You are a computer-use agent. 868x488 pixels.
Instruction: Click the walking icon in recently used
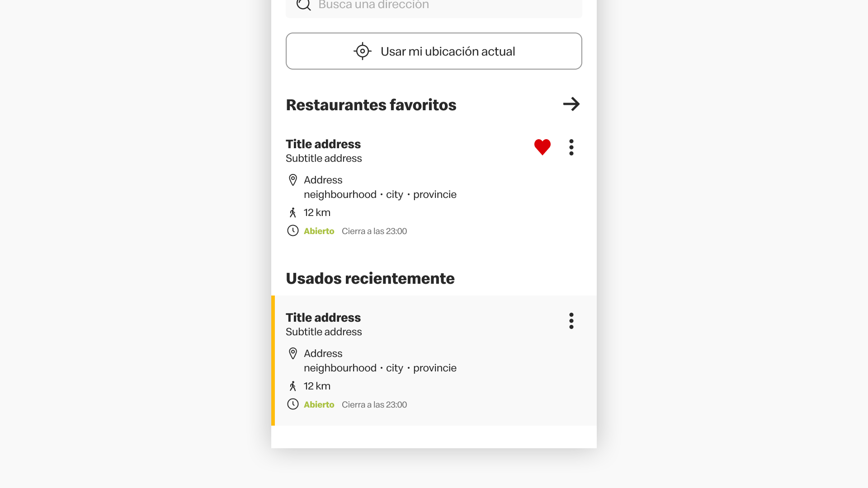pyautogui.click(x=293, y=386)
